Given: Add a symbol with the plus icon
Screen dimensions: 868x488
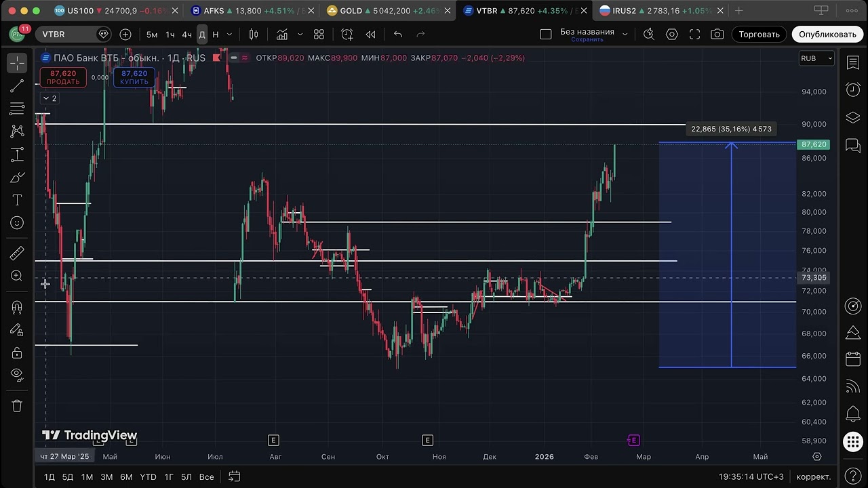Looking at the screenshot, I should pos(125,35).
